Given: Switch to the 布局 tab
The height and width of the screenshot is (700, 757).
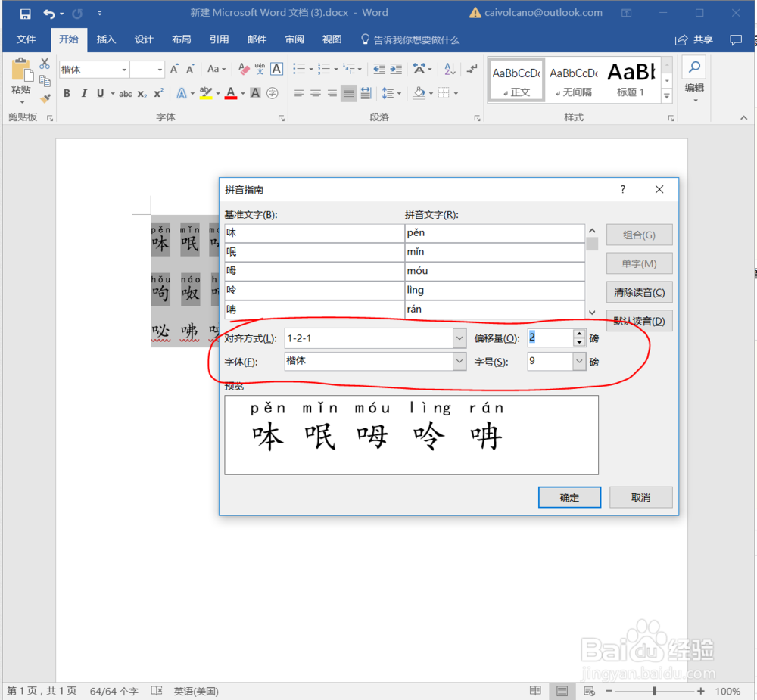Looking at the screenshot, I should click(182, 39).
